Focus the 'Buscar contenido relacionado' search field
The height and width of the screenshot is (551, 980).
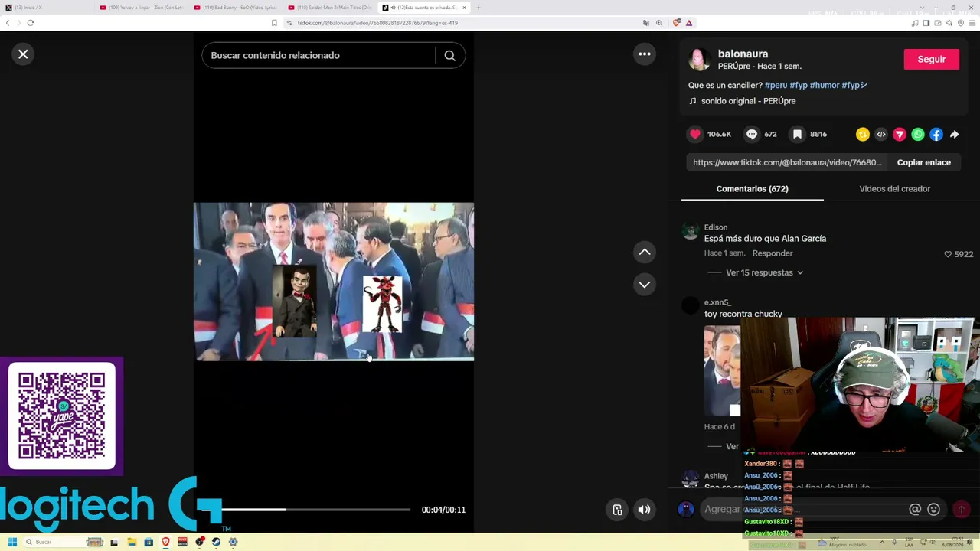click(319, 55)
